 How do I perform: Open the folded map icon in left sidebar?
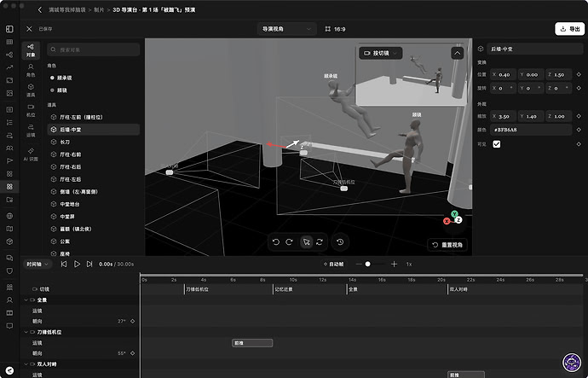pos(9,229)
